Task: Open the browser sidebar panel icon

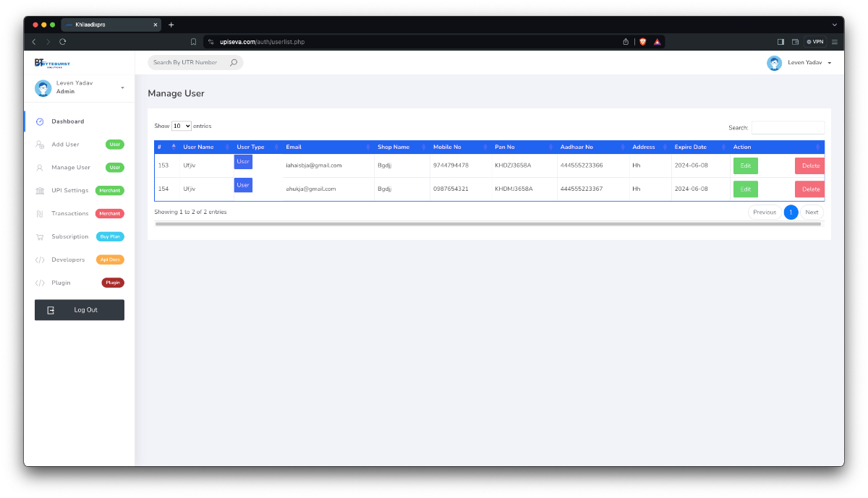Action: pos(780,42)
